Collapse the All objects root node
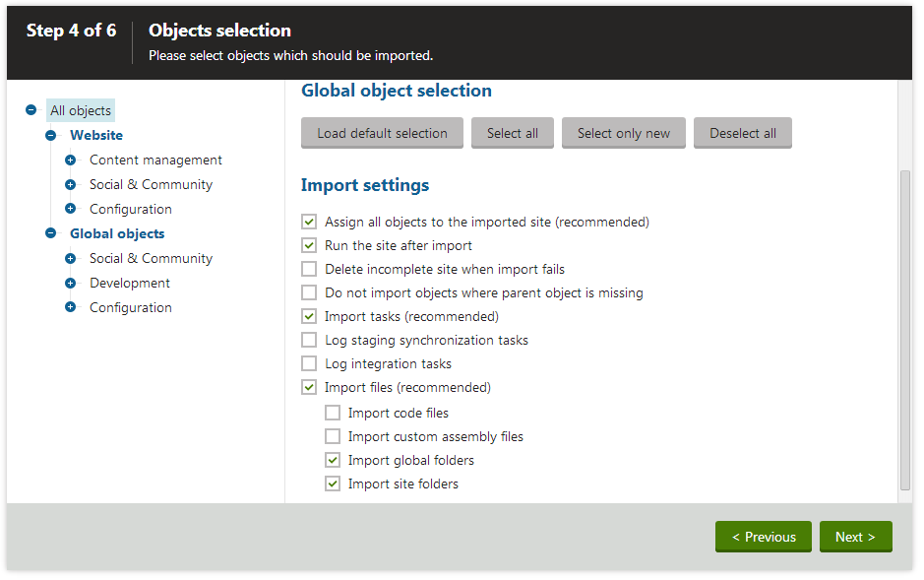The width and height of the screenshot is (924, 580). [x=31, y=110]
